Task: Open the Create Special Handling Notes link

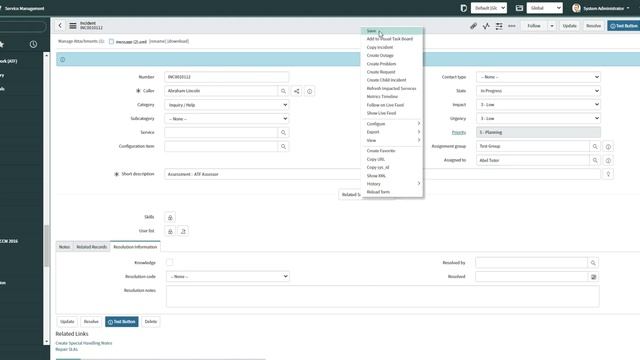Action: 84,343
